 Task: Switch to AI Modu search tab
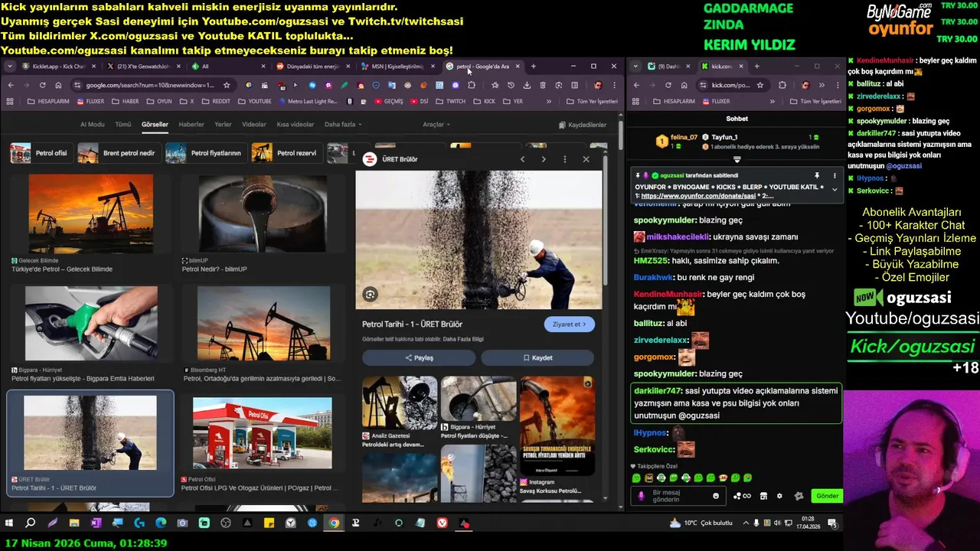93,125
